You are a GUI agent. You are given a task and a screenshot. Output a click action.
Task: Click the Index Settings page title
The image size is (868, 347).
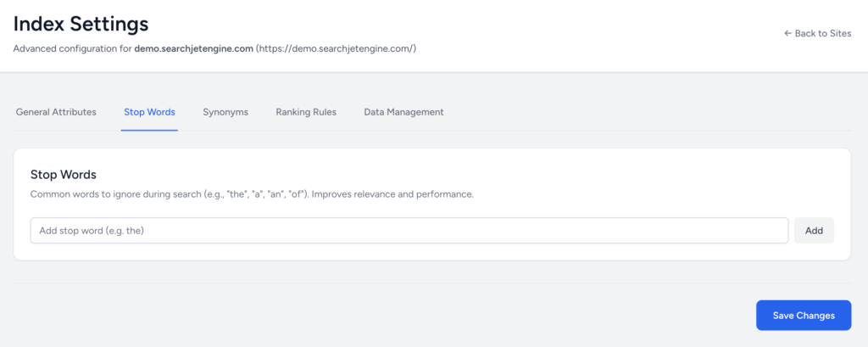[x=81, y=24]
